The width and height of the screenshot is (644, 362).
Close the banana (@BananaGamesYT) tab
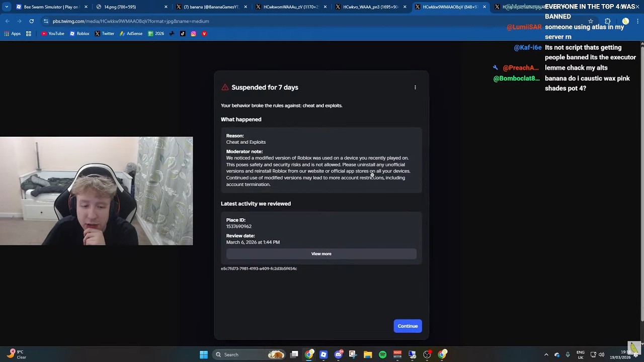(246, 7)
